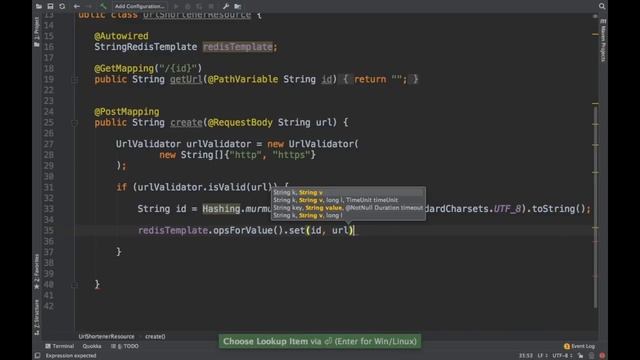640x360 pixels.
Task: Click the Hashing class reference
Action: (222, 209)
